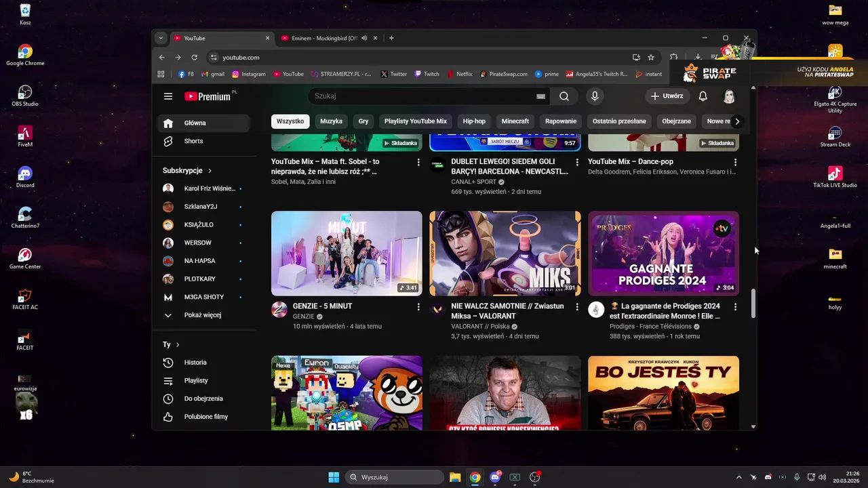The height and width of the screenshot is (488, 868).
Task: Open TikTok LIVE Studio desktop icon
Action: 835,176
